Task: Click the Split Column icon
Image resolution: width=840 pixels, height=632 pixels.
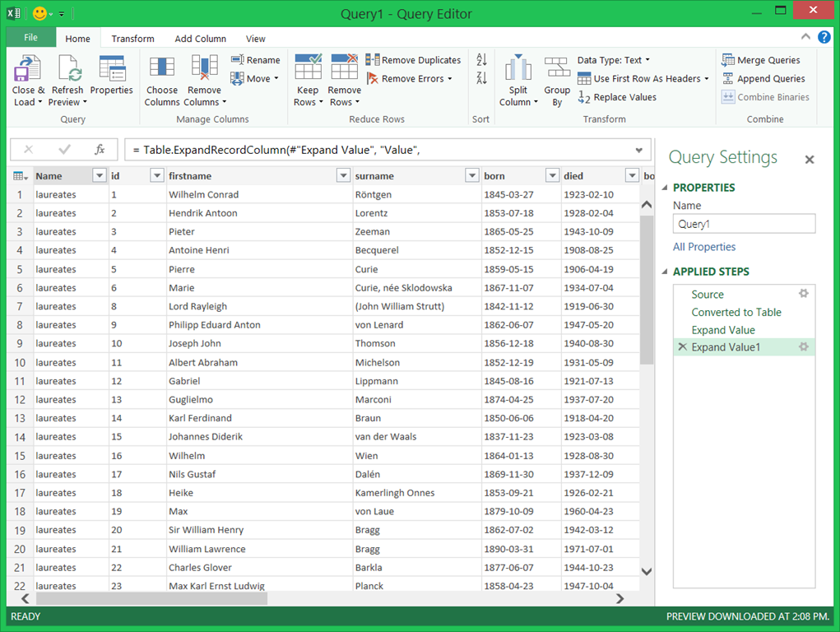Action: pyautogui.click(x=517, y=69)
